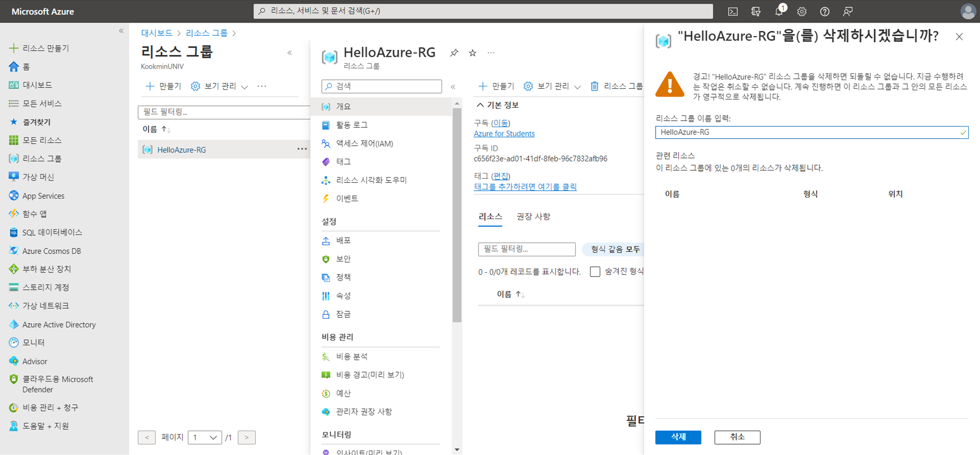Open the Azure for Students subscription link
Screen dimensions: 980x455
[504, 134]
